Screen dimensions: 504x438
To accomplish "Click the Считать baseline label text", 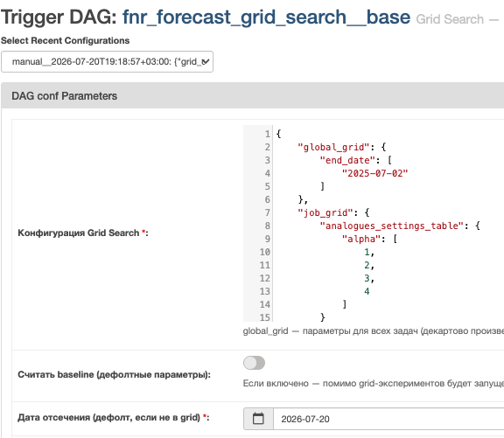I will (114, 375).
